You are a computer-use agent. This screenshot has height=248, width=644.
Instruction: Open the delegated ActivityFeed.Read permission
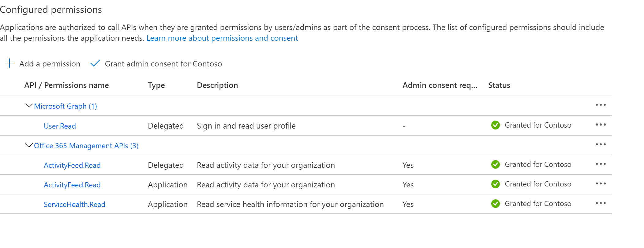coord(72,165)
